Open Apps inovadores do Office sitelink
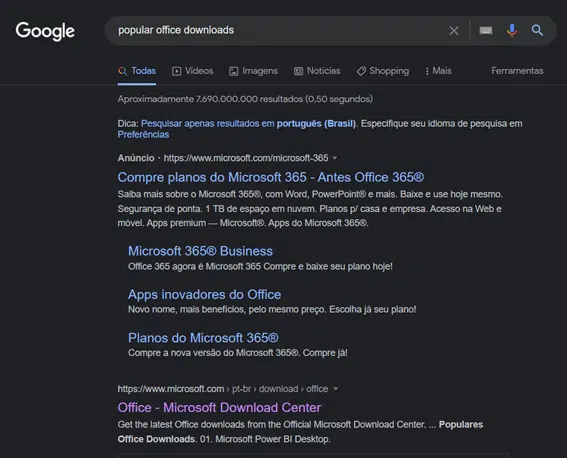 coord(204,294)
